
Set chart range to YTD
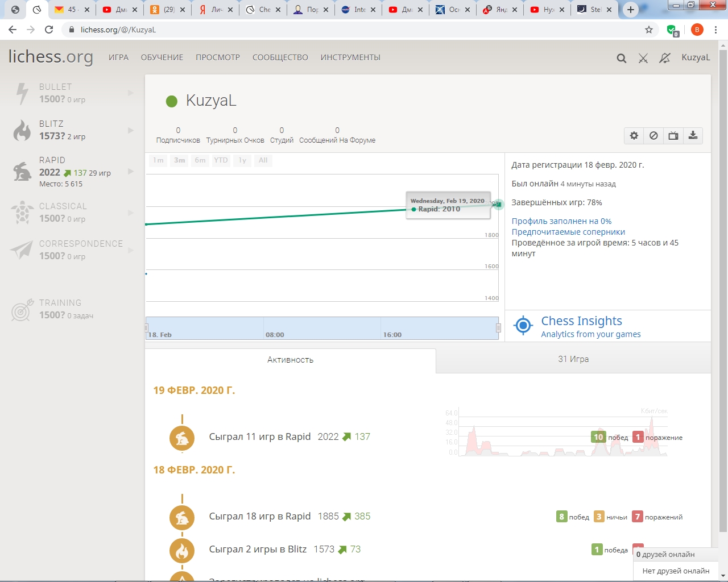pos(221,160)
